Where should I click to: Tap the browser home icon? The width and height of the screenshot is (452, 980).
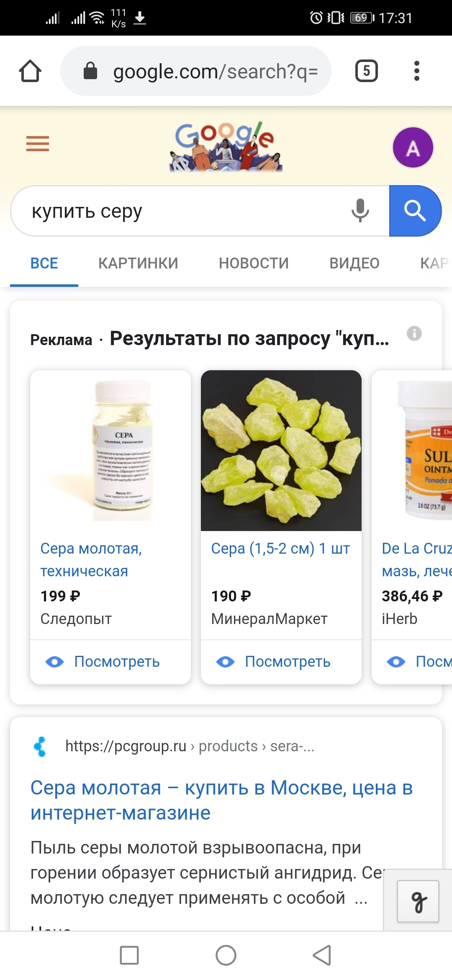(30, 71)
